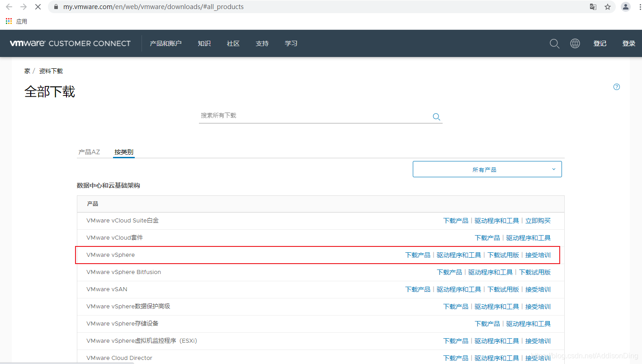Click 下载产品 for VMware vSphere存储设备

(x=487, y=324)
